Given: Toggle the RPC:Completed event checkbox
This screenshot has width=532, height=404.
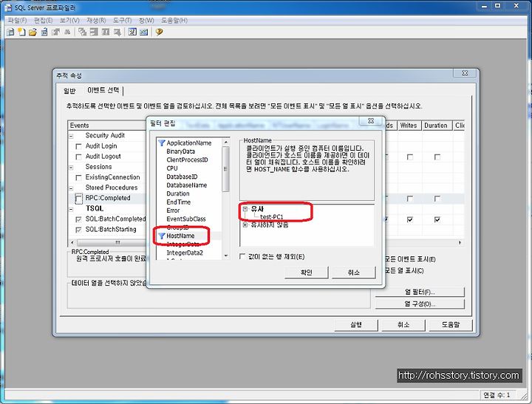Looking at the screenshot, I should [78, 199].
